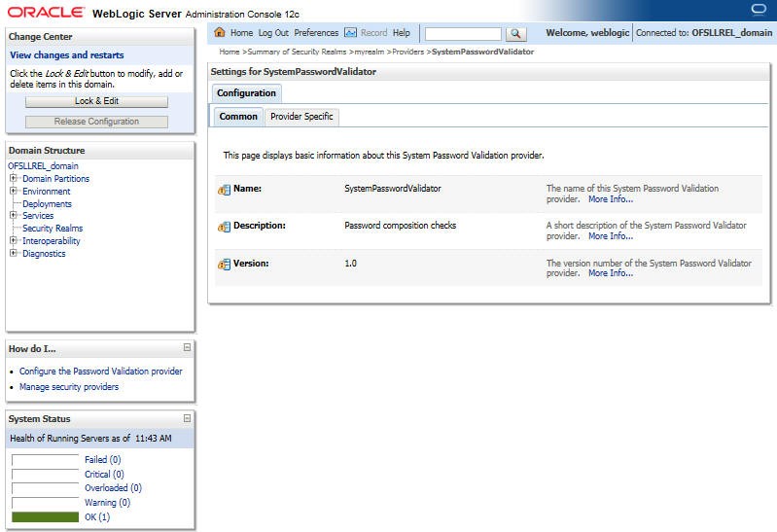This screenshot has height=532, width=777.
Task: Click the Failed (0) status link
Action: tap(102, 460)
